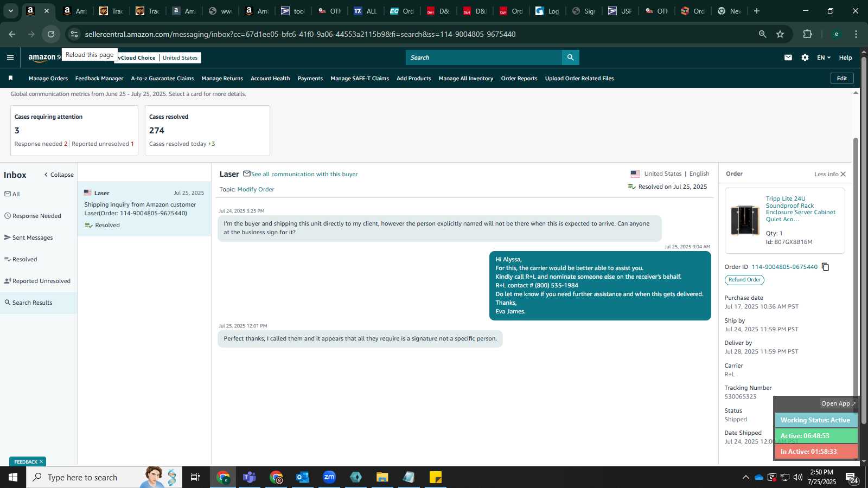The width and height of the screenshot is (868, 488).
Task: Bookmark this page with star icon
Action: tap(780, 34)
